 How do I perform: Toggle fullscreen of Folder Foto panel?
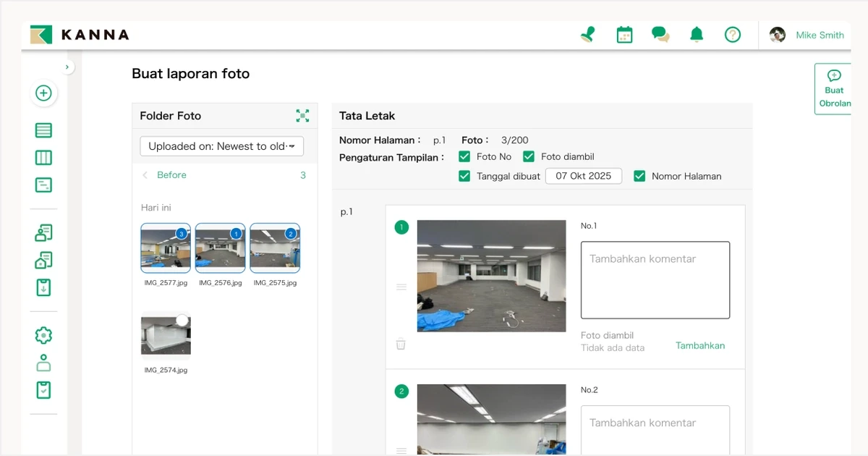[302, 116]
